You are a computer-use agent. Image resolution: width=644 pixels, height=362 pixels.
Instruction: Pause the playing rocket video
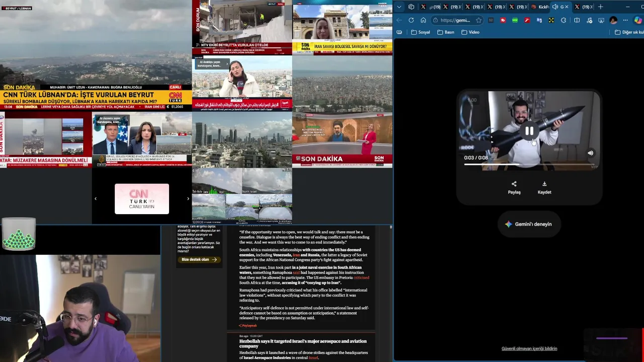(x=529, y=131)
